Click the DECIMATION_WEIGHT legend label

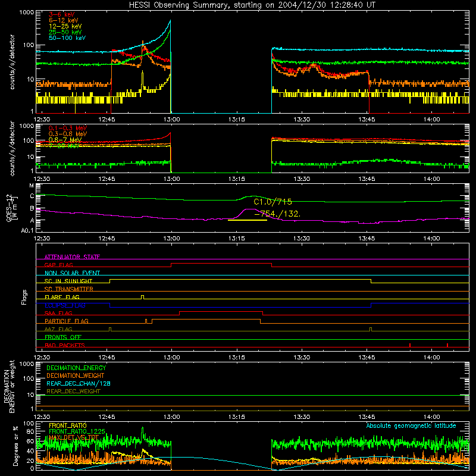pyautogui.click(x=76, y=375)
